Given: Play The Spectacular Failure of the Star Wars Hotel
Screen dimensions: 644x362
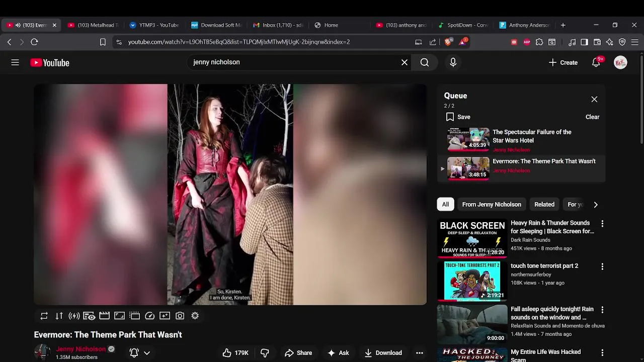Looking at the screenshot, I should click(532, 136).
